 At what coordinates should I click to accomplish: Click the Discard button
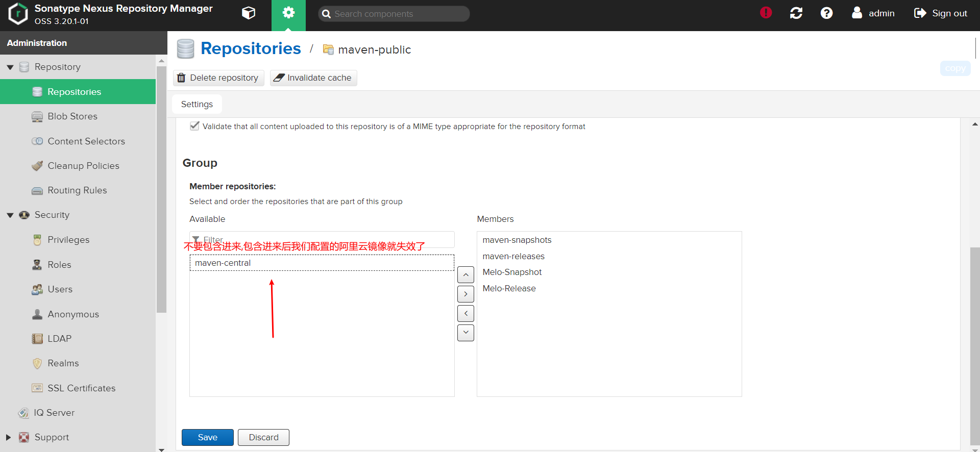pyautogui.click(x=263, y=437)
